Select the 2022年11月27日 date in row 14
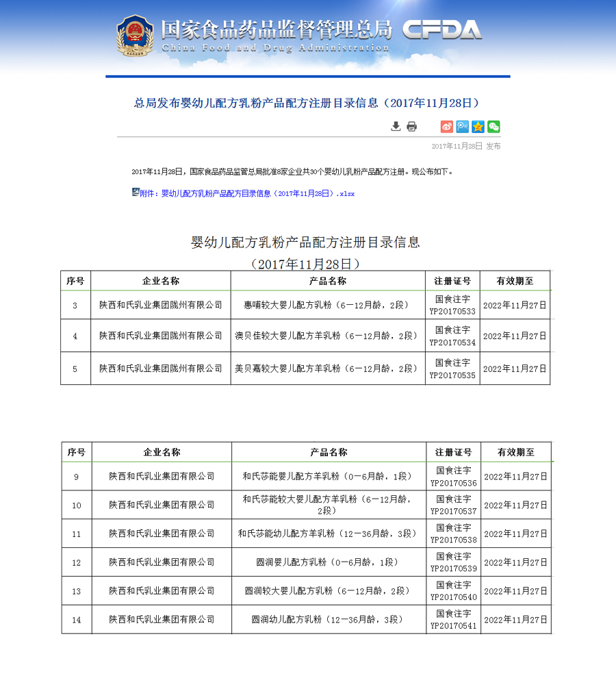Image resolution: width=616 pixels, height=685 pixels. pos(515,620)
